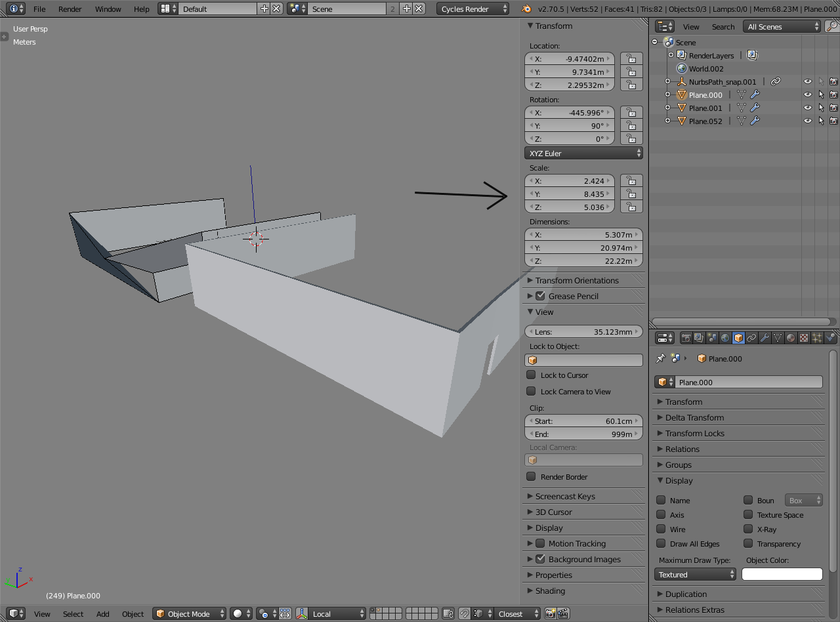This screenshot has width=840, height=622.
Task: Click the outliner search magnifier icon
Action: 831,26
